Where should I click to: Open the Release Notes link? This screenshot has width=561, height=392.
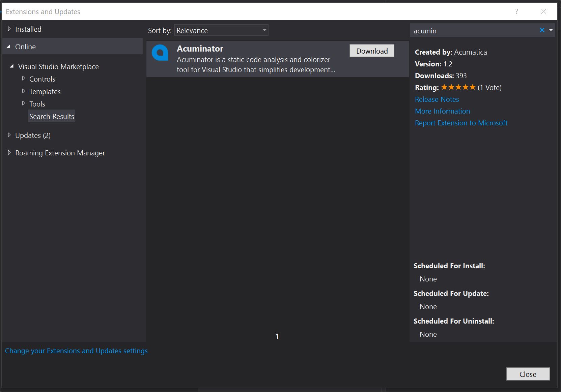tap(437, 99)
